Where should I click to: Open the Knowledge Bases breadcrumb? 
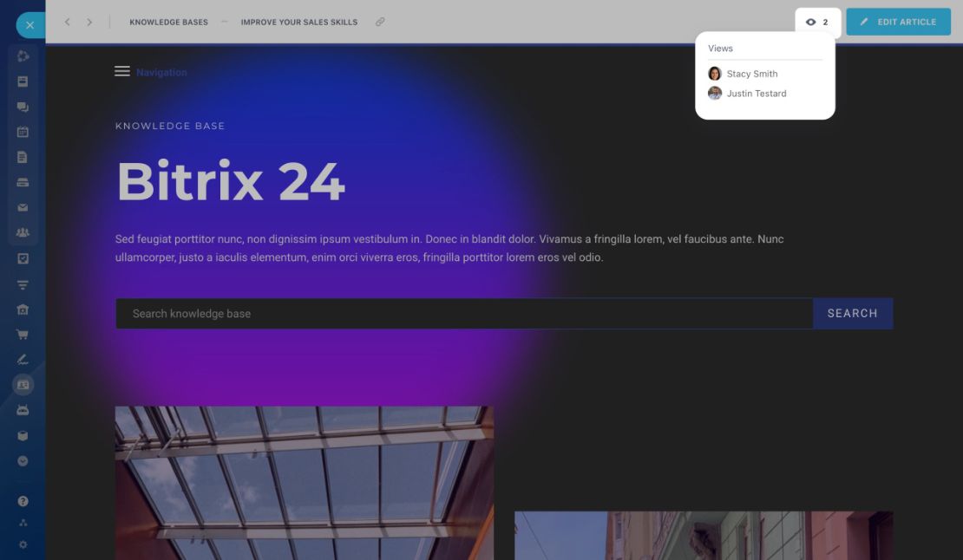169,22
